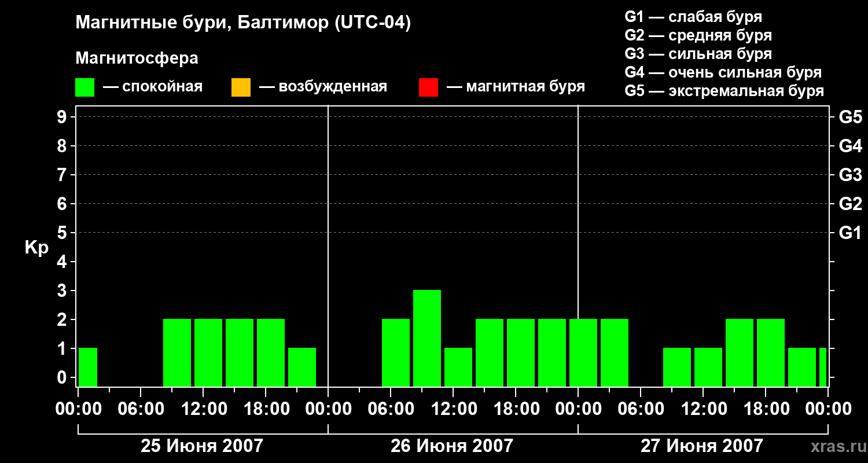The height and width of the screenshot is (463, 868).
Task: Click the '— магнитная буря' legend label
Action: 516,87
